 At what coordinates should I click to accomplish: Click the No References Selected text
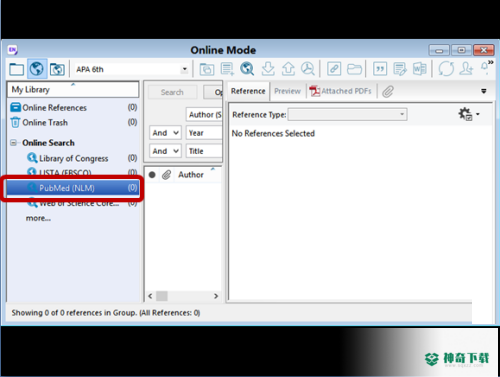pyautogui.click(x=273, y=133)
